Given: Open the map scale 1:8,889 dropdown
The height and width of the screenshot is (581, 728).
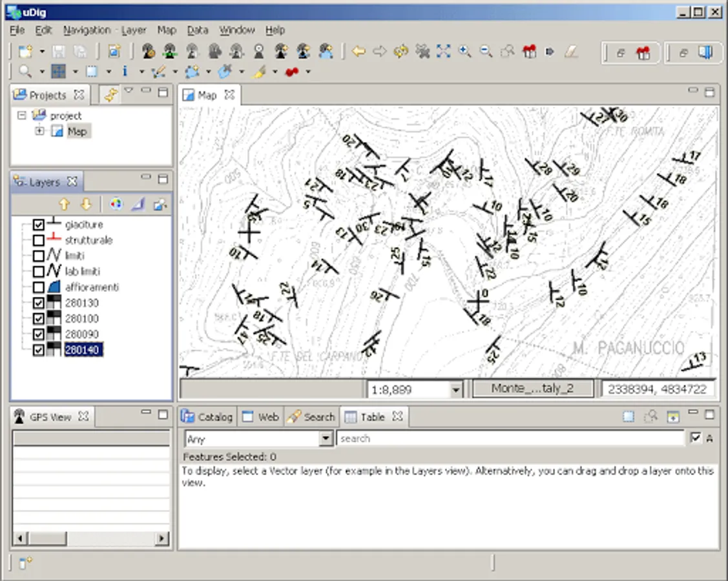Looking at the screenshot, I should (457, 389).
